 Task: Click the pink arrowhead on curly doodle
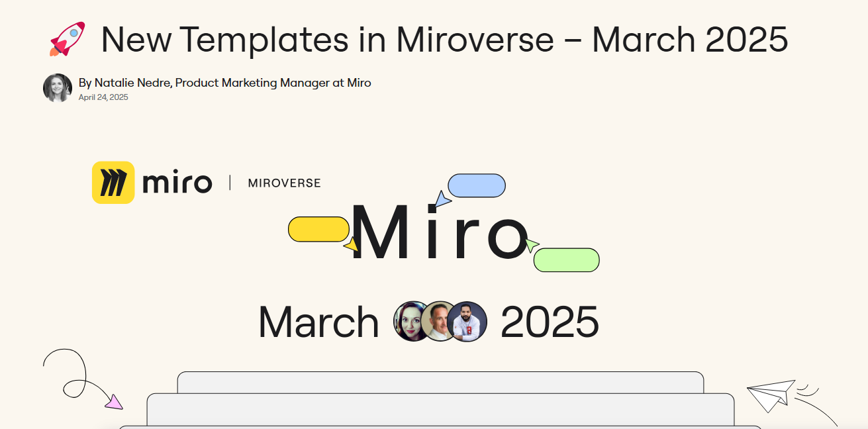click(x=114, y=402)
